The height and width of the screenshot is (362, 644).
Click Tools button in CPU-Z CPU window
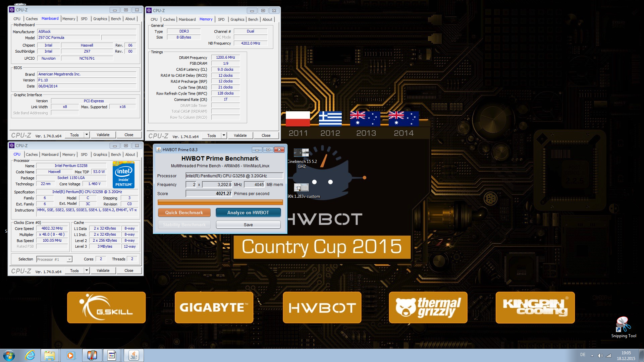74,270
